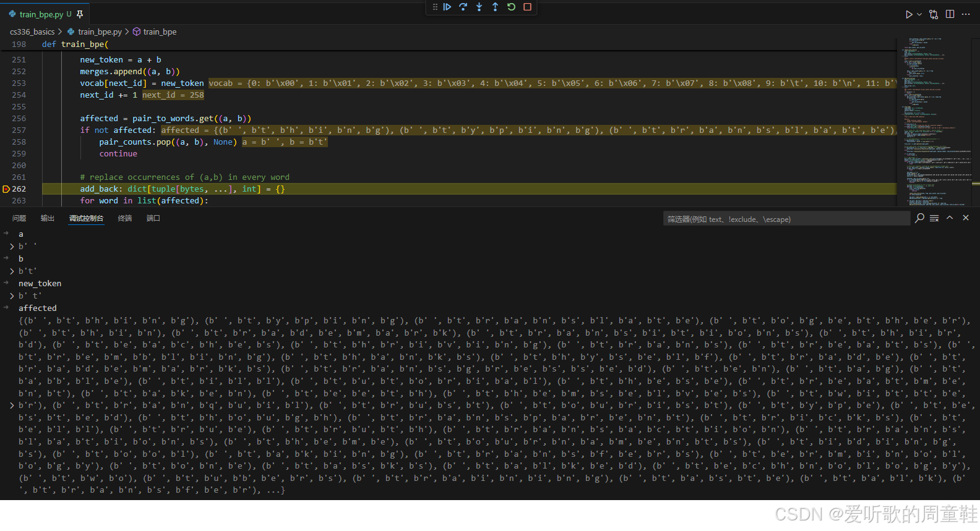
Task: Click cs336_basics breadcrumb folder
Action: [32, 32]
